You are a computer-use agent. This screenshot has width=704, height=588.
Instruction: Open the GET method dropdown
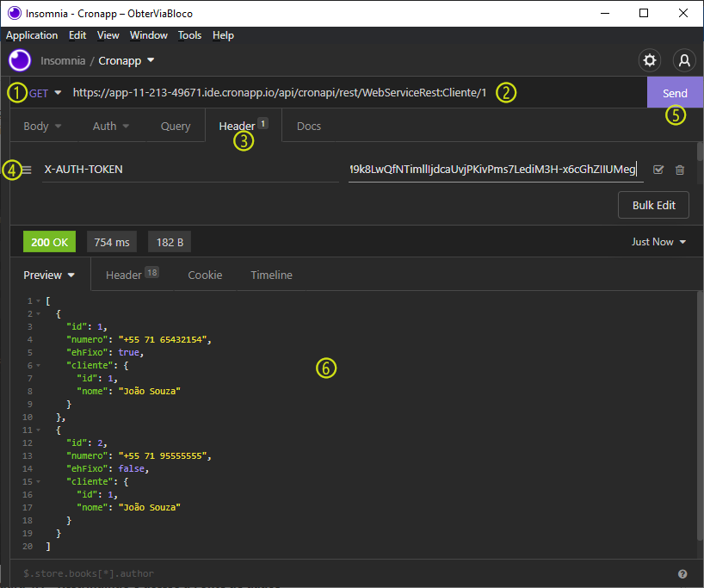point(45,93)
